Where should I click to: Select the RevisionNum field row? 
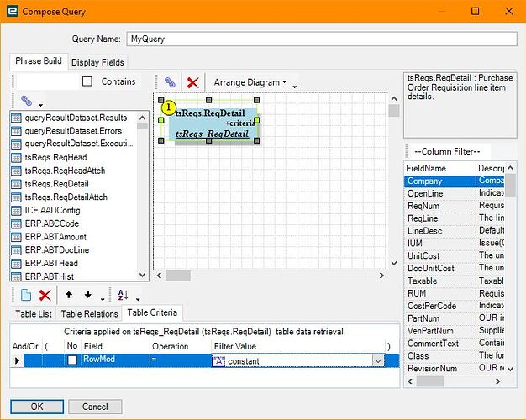[455, 368]
